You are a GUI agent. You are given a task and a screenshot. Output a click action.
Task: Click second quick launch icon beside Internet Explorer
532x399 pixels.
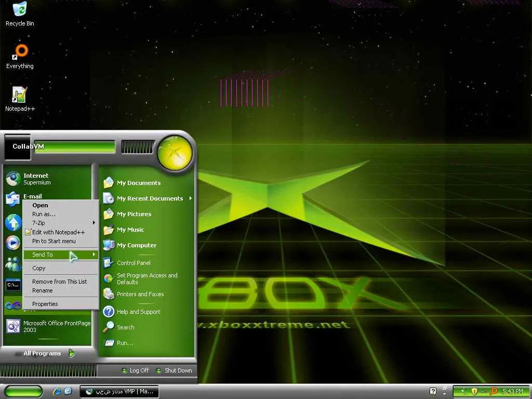[68, 391]
